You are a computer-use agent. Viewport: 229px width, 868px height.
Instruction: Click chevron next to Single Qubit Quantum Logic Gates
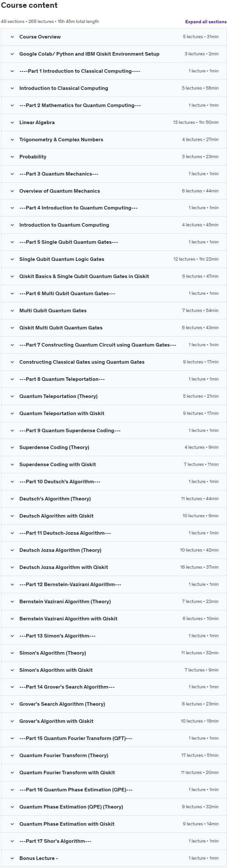pyautogui.click(x=12, y=259)
